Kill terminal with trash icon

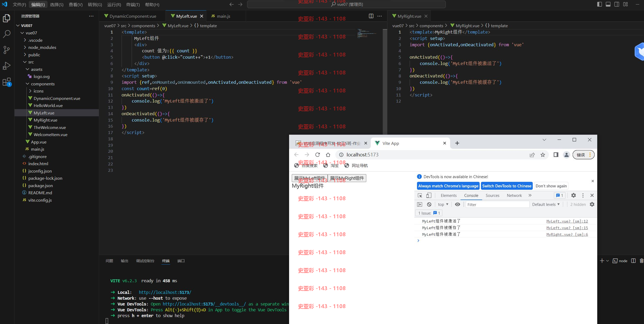point(642,261)
